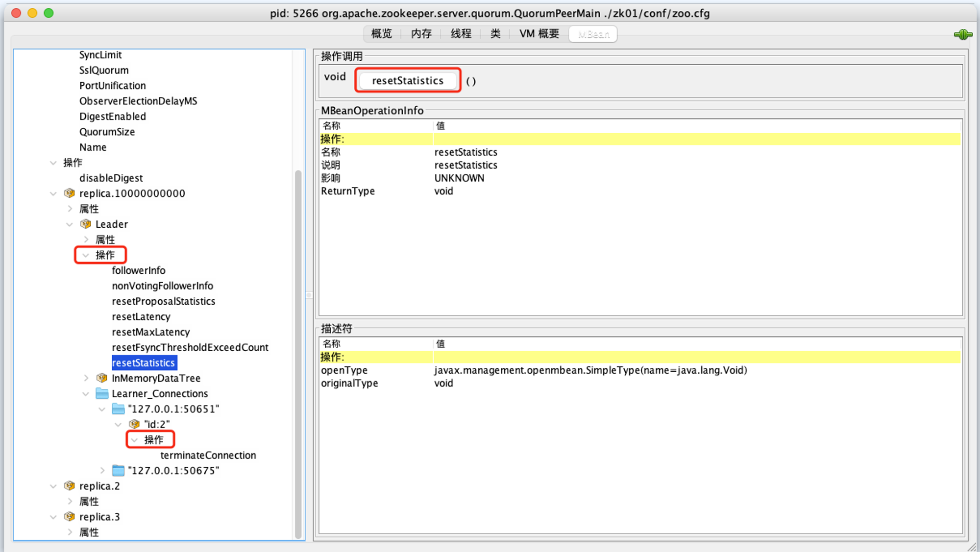Collapse the Leader node
This screenshot has width=980, height=552.
70,224
